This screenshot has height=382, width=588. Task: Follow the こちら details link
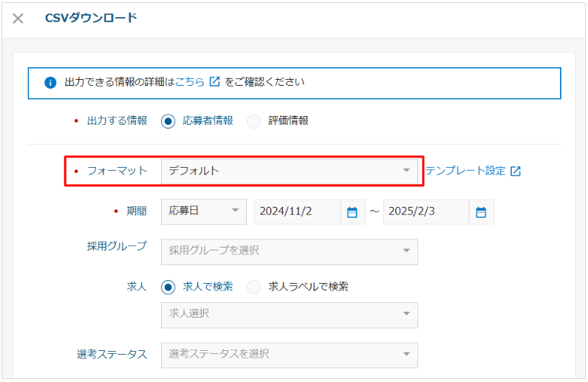tap(190, 81)
